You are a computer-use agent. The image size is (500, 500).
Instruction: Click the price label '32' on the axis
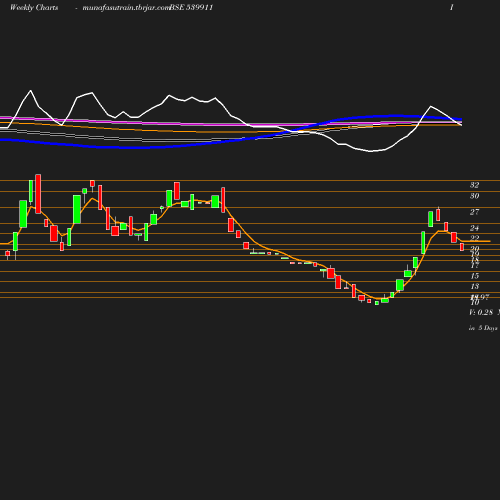475,185
